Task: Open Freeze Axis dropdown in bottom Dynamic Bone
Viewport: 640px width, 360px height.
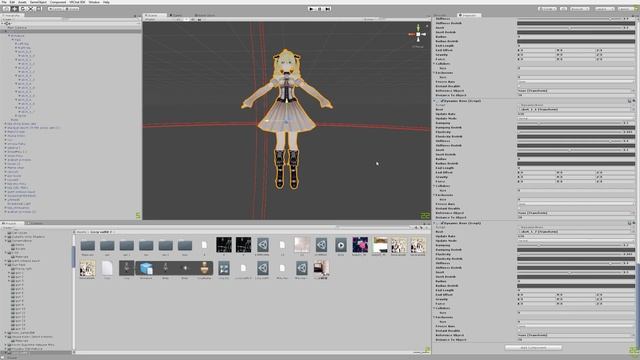Action: coord(576,326)
